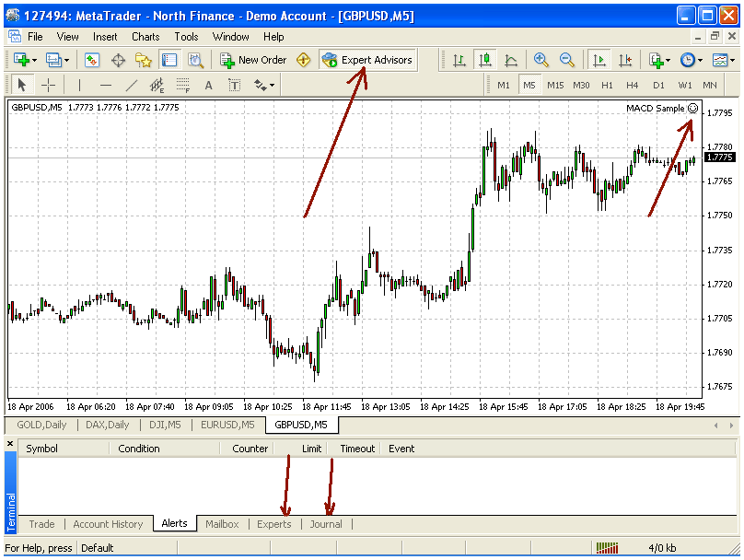Image resolution: width=744 pixels, height=560 pixels.
Task: Open the Charts menu
Action: tap(145, 37)
